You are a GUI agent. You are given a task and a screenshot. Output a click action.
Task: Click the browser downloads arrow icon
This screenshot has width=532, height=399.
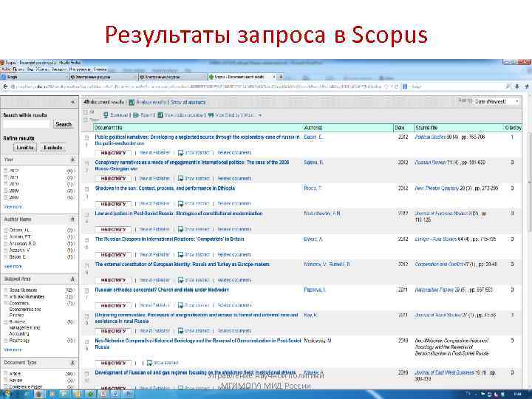coord(516,86)
